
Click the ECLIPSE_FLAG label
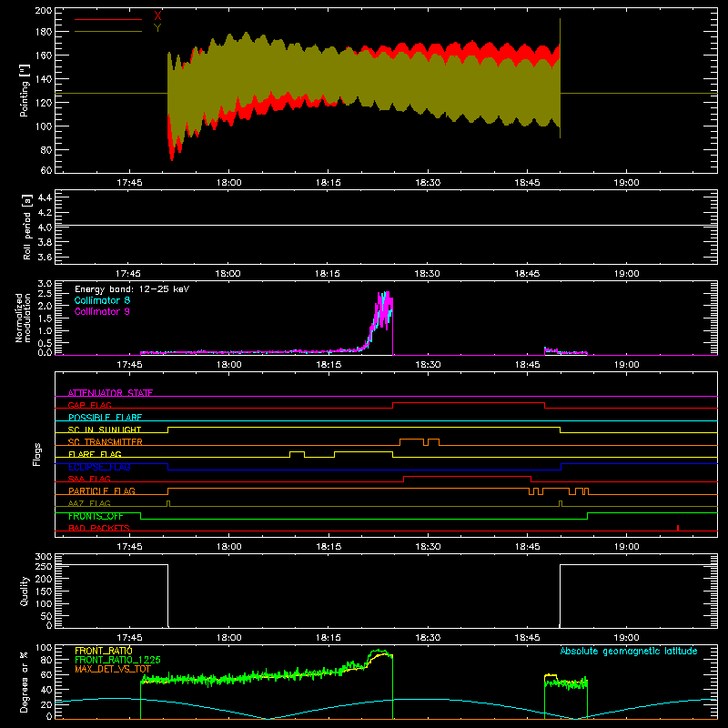(99, 467)
